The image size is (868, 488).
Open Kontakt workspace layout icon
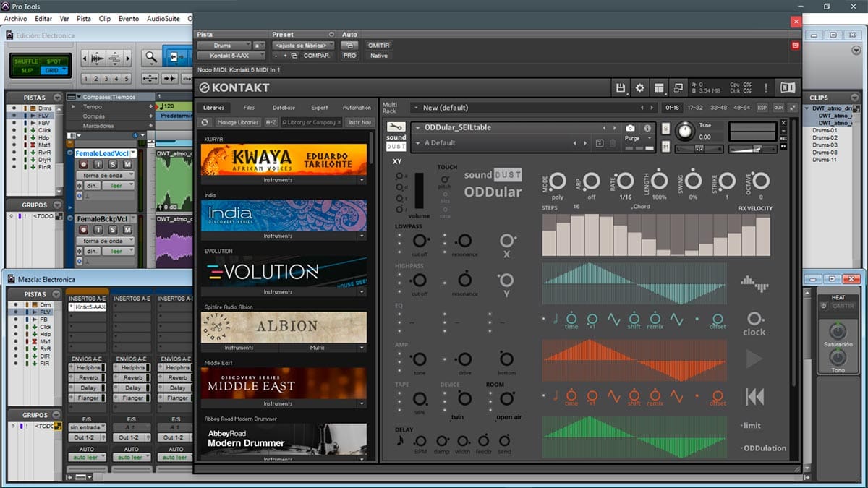[659, 87]
